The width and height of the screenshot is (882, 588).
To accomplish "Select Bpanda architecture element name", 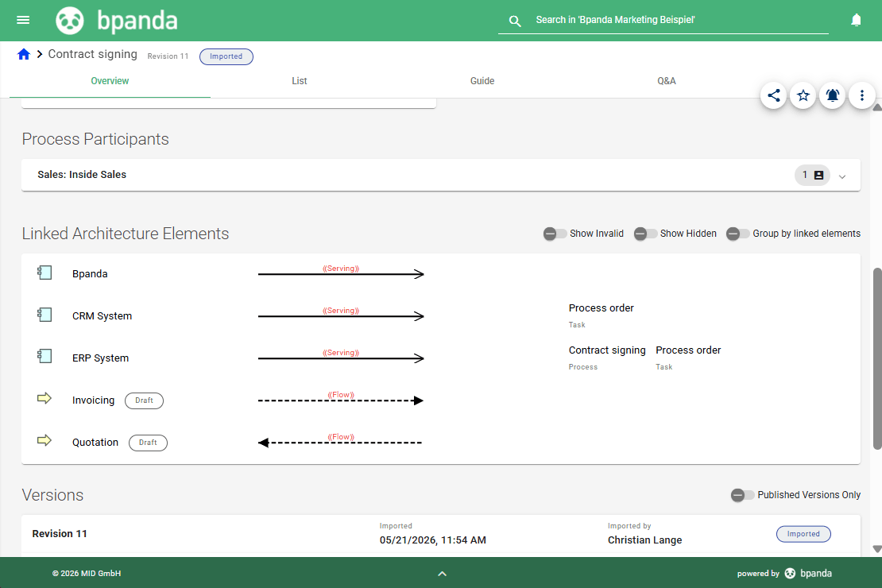I will pyautogui.click(x=90, y=274).
